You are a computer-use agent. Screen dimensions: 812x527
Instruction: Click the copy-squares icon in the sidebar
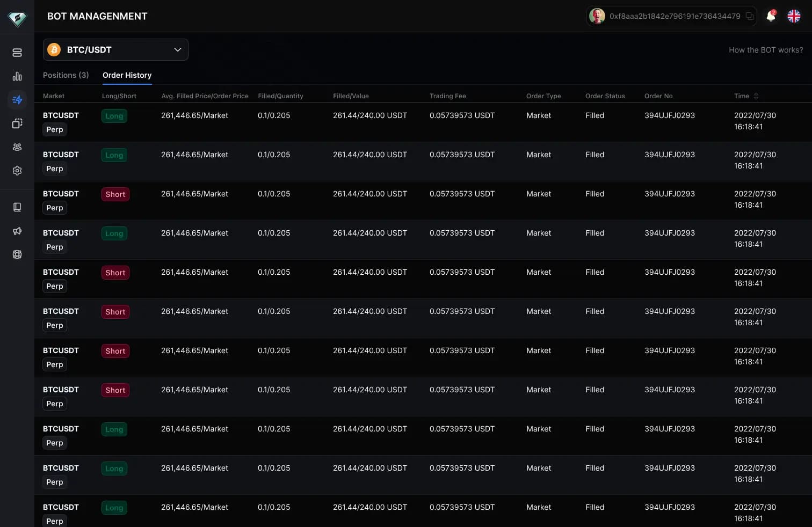[17, 123]
